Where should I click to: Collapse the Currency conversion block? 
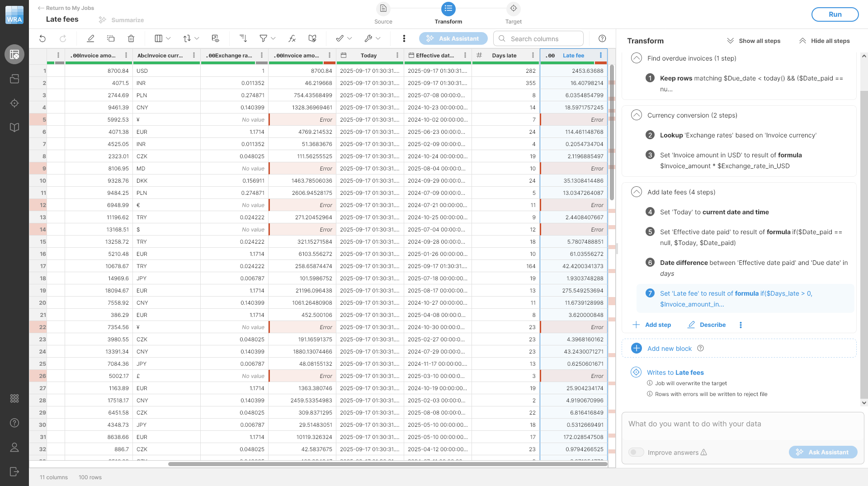click(636, 115)
